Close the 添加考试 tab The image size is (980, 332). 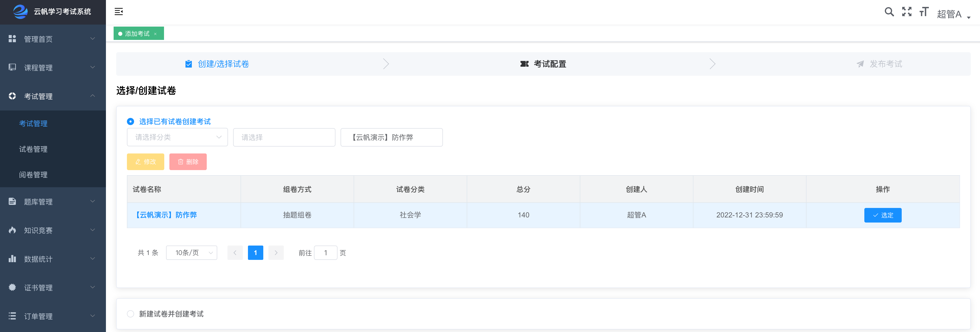155,34
